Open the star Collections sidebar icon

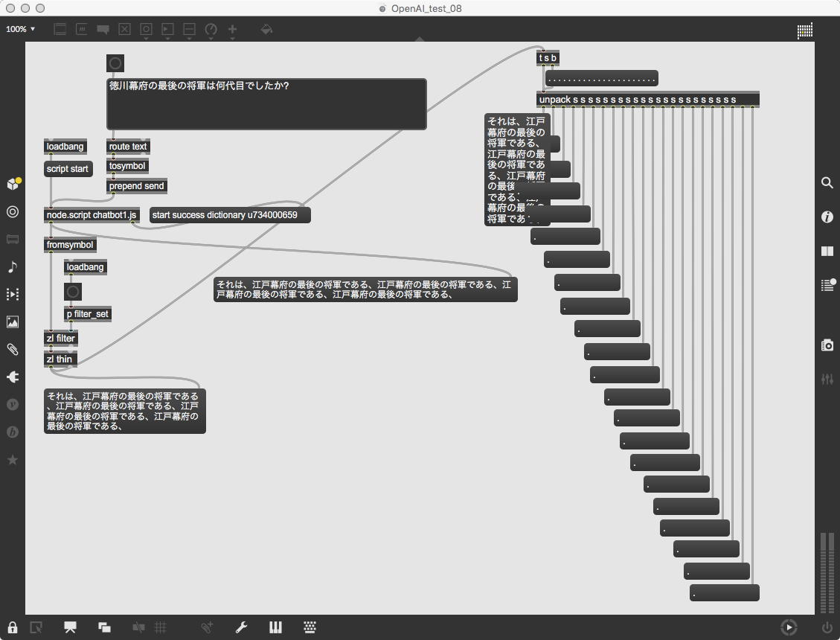tap(13, 460)
